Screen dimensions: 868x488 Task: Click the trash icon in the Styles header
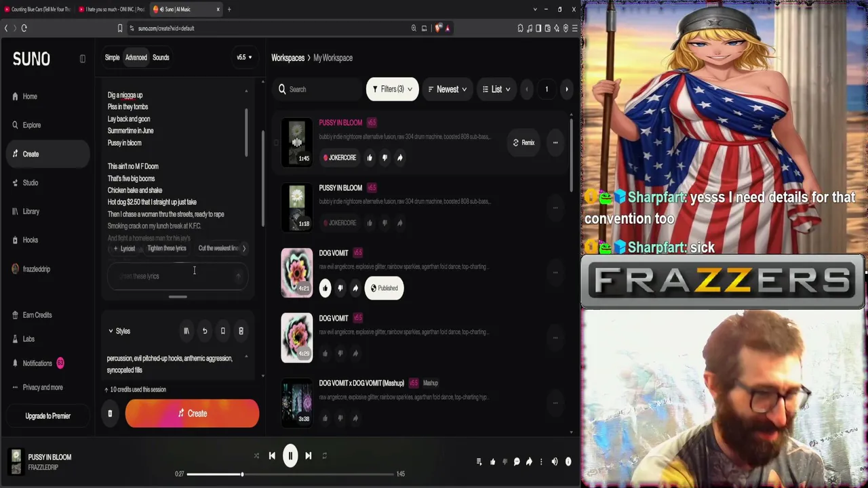(x=241, y=331)
